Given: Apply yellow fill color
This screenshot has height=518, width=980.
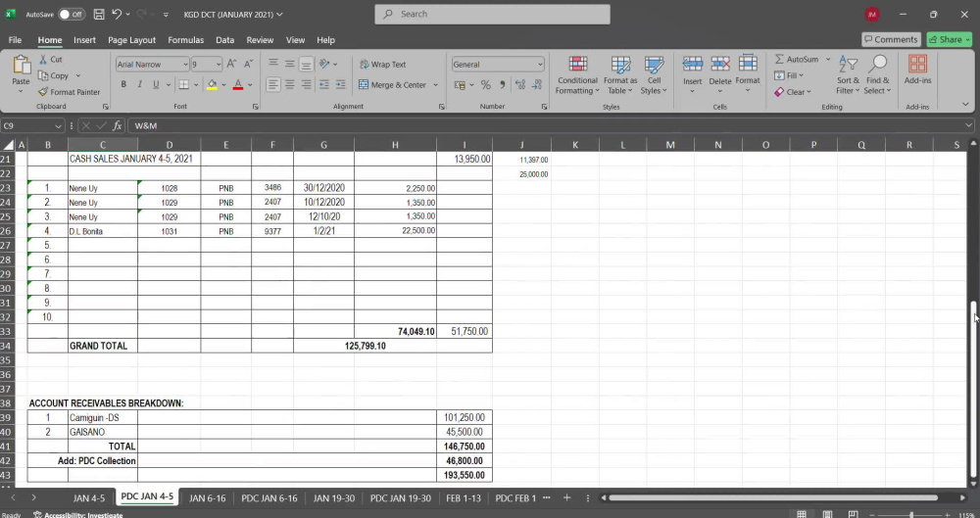Looking at the screenshot, I should point(213,84).
